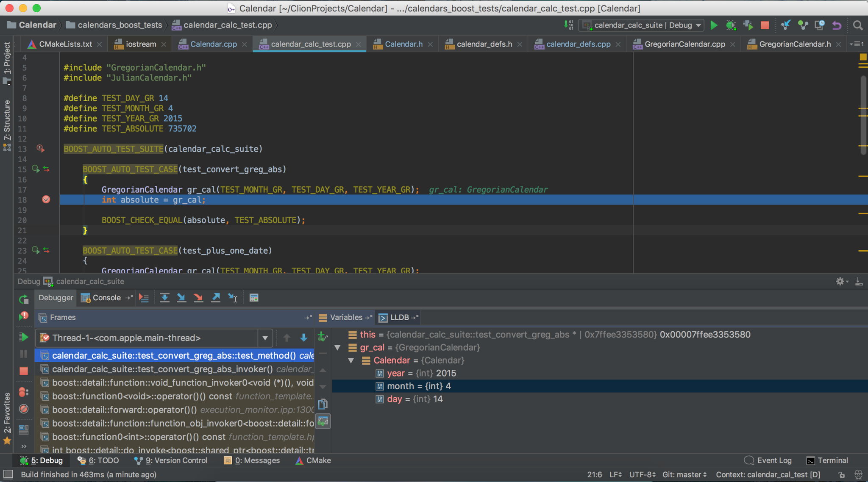The image size is (868, 482).
Task: Open the thread selector dropdown
Action: point(265,338)
